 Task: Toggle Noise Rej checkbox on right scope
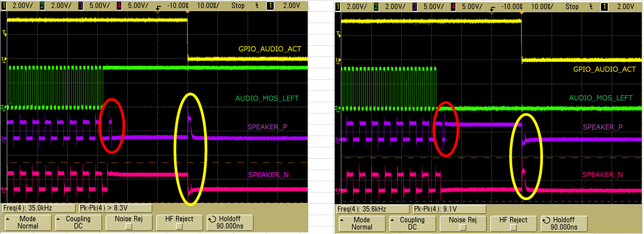[462, 227]
